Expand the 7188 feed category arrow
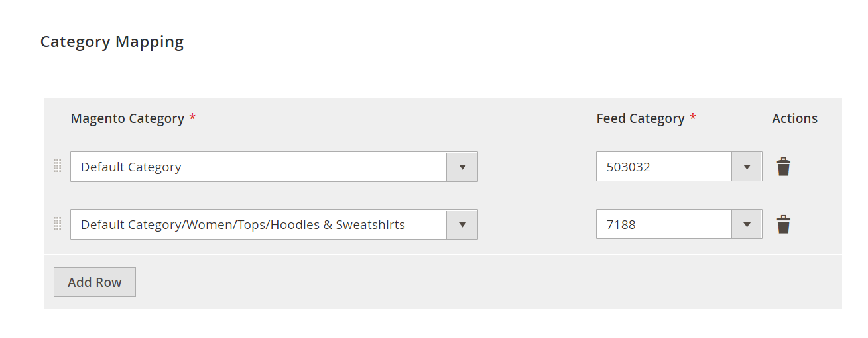Screen dimensions: 868x338 click(x=747, y=224)
